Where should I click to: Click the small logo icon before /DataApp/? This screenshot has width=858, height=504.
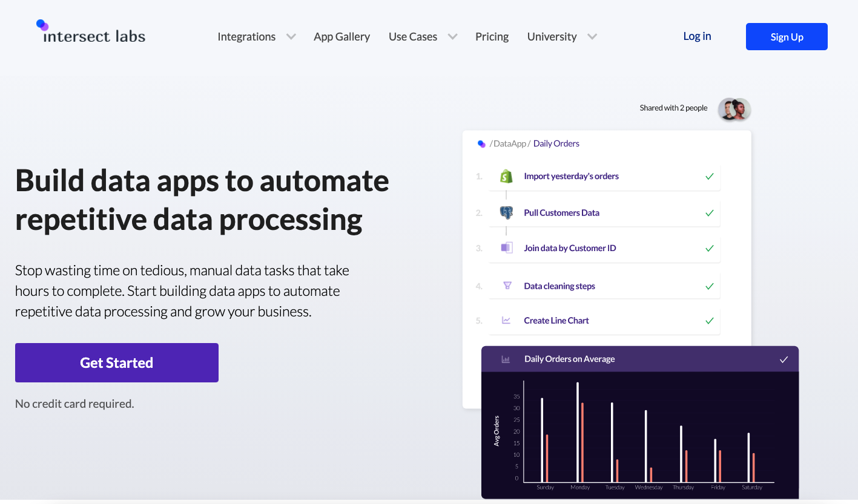[481, 144]
